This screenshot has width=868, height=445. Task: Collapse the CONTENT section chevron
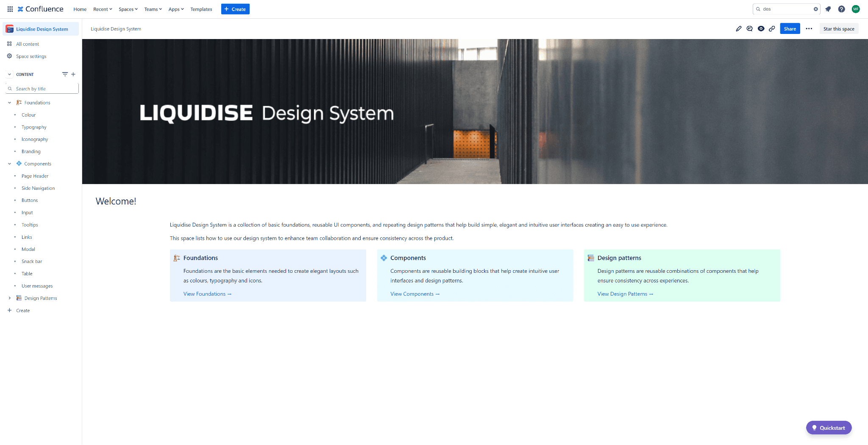click(9, 74)
